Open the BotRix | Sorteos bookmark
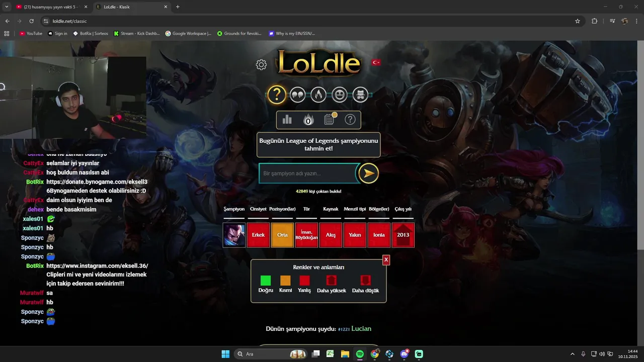This screenshot has width=644, height=362. (x=91, y=34)
